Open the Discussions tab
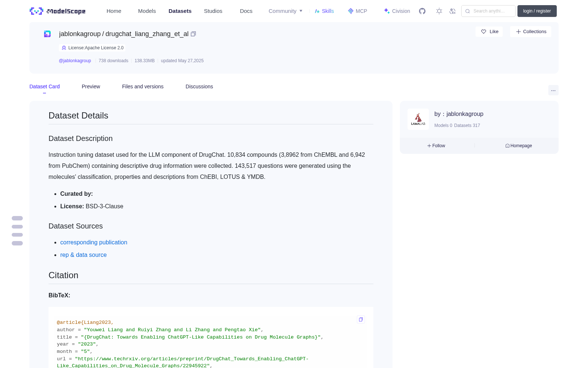This screenshot has width=588, height=368. (199, 86)
